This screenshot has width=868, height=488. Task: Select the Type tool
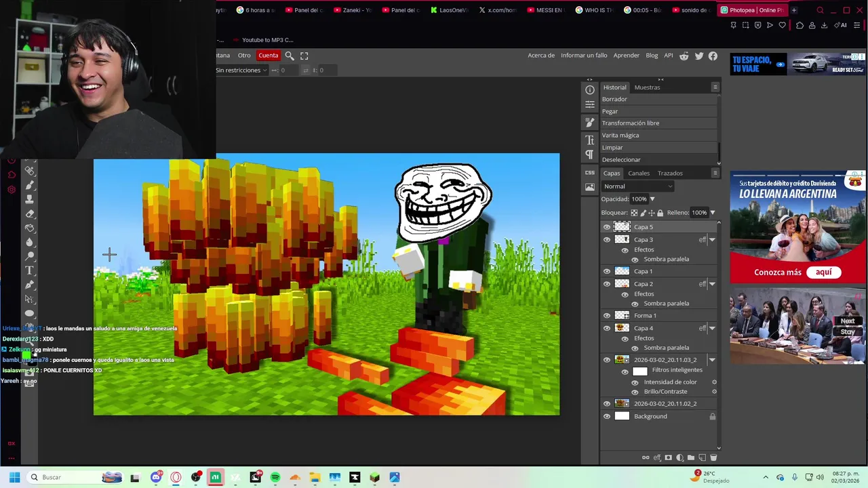(30, 270)
